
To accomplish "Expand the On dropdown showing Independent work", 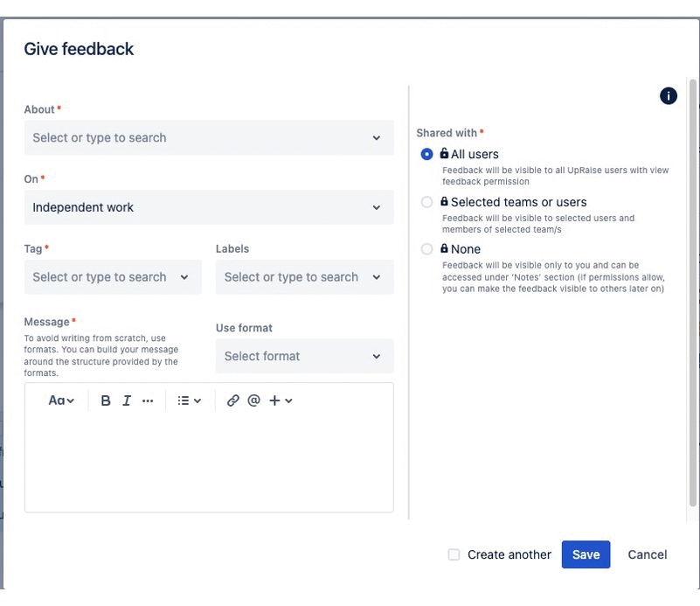I will coord(209,207).
